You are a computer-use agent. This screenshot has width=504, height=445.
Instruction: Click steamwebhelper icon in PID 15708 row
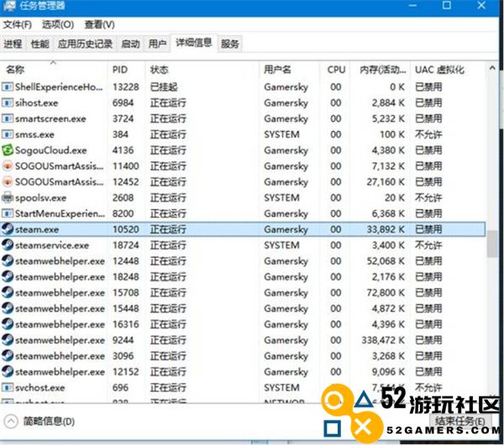click(x=8, y=292)
